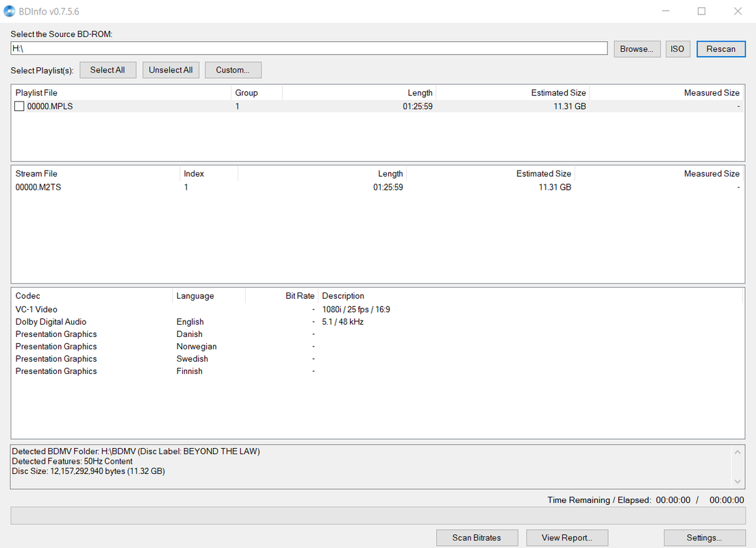Click Unselect All playlists button
This screenshot has height=548, width=756.
[x=171, y=70]
